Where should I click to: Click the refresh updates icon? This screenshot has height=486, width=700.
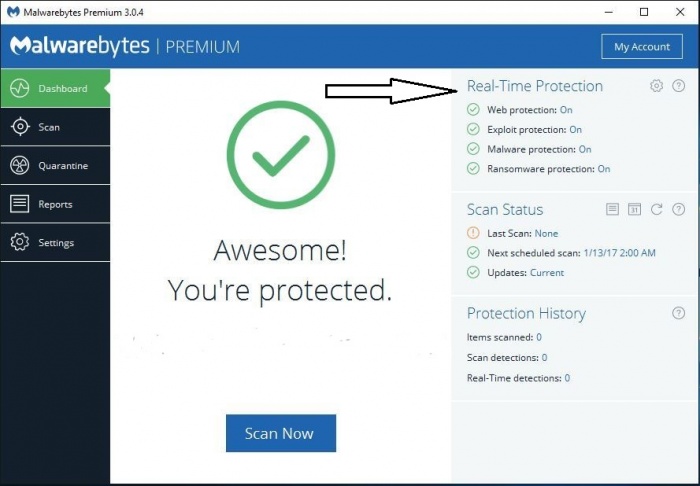656,209
